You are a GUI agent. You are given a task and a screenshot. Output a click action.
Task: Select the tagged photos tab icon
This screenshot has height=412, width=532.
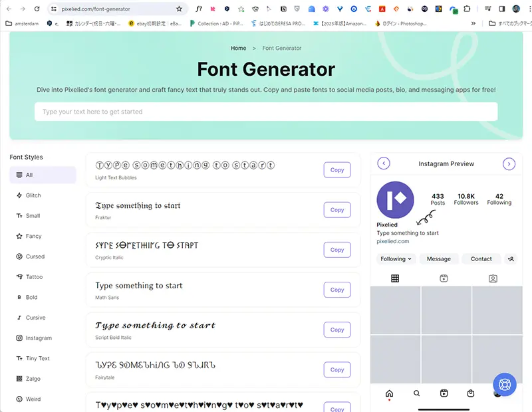click(x=493, y=278)
